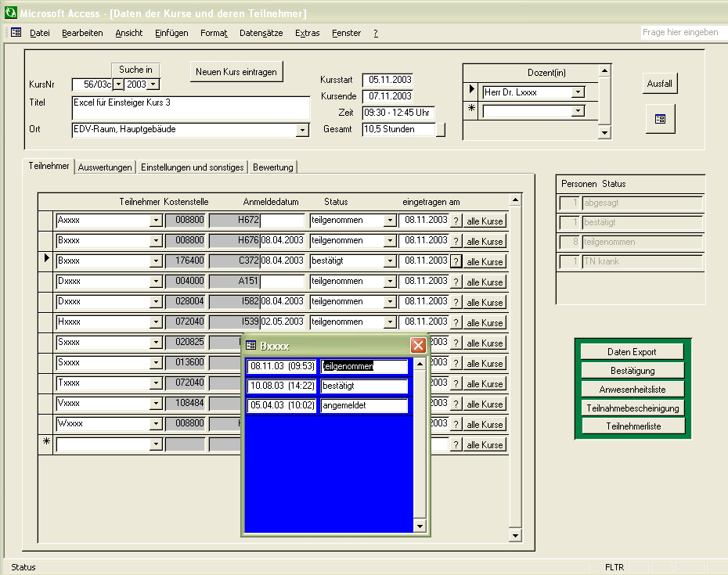
Task: Open the participant dropdown for Axxxx
Action: 156,221
